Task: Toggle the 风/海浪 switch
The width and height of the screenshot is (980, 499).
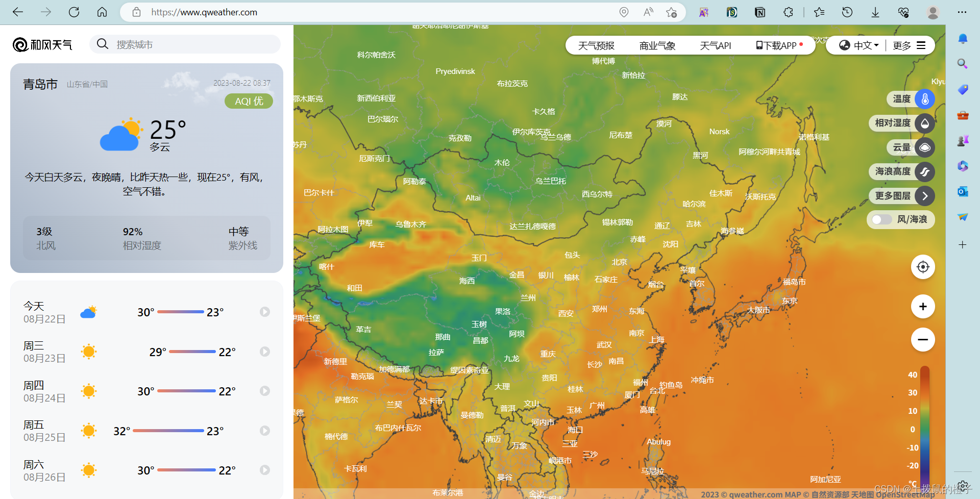Action: 881,219
